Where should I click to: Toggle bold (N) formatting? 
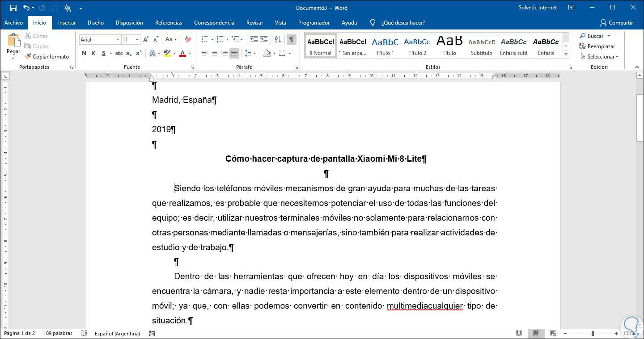(x=84, y=53)
